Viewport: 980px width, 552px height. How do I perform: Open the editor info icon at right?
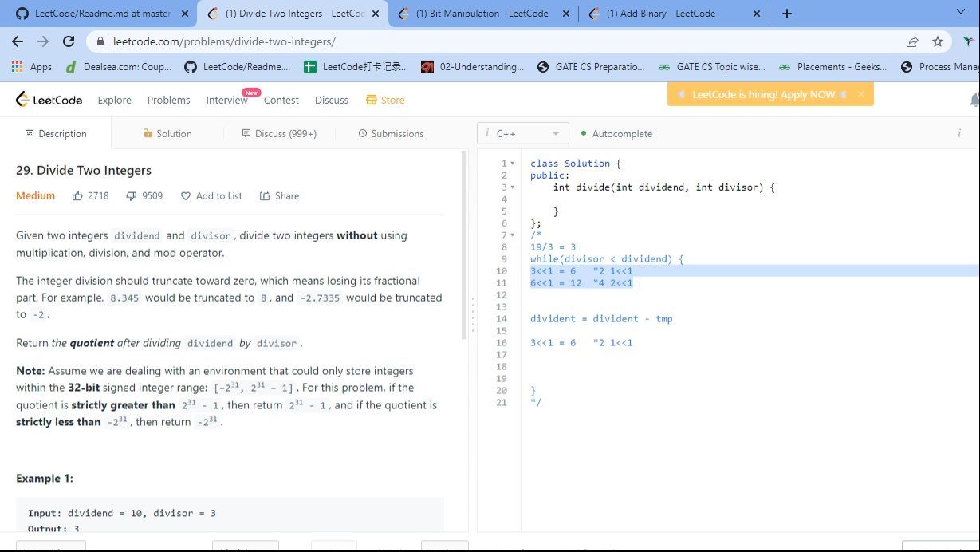958,134
